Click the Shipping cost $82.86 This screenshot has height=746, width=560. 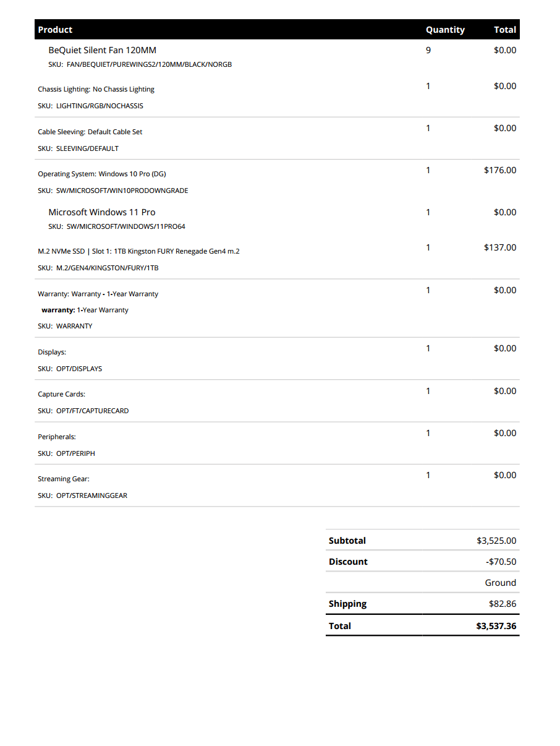503,604
